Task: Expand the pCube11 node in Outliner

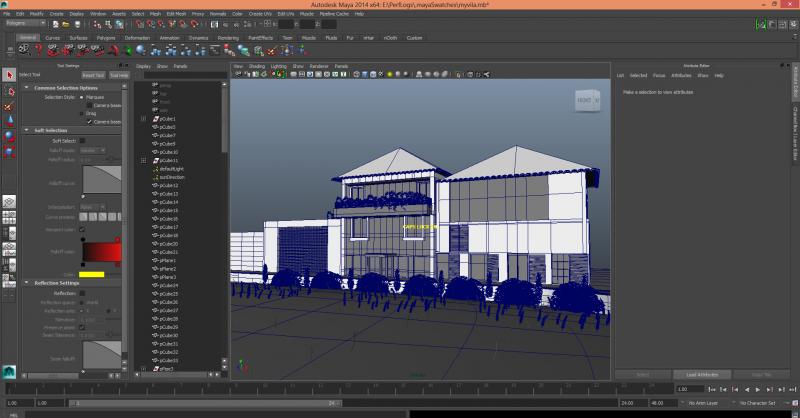Action: click(x=143, y=160)
